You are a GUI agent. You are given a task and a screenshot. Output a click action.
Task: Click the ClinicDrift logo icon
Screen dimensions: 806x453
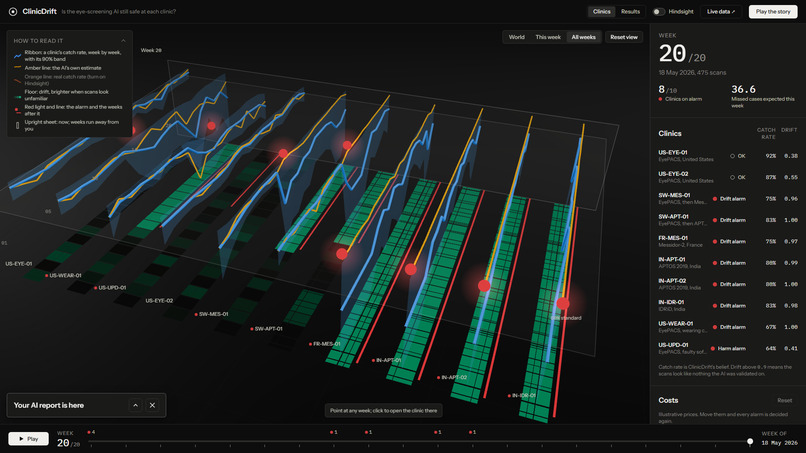tap(13, 11)
